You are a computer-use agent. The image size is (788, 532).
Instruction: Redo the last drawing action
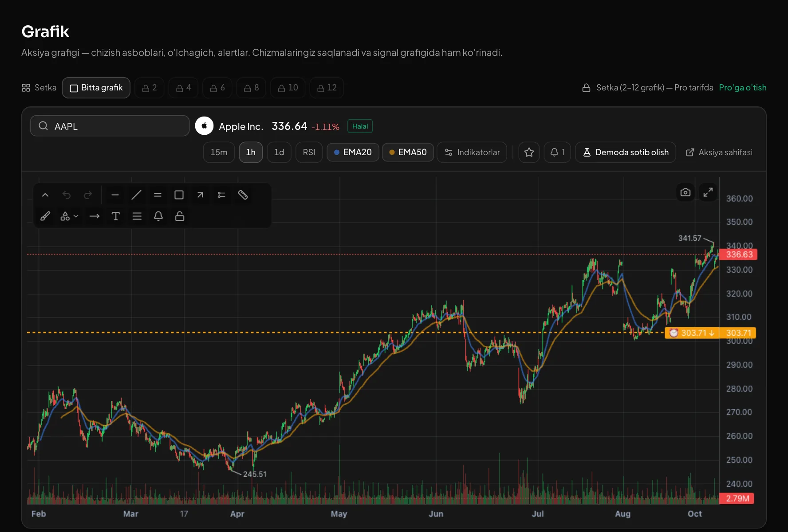coord(88,195)
